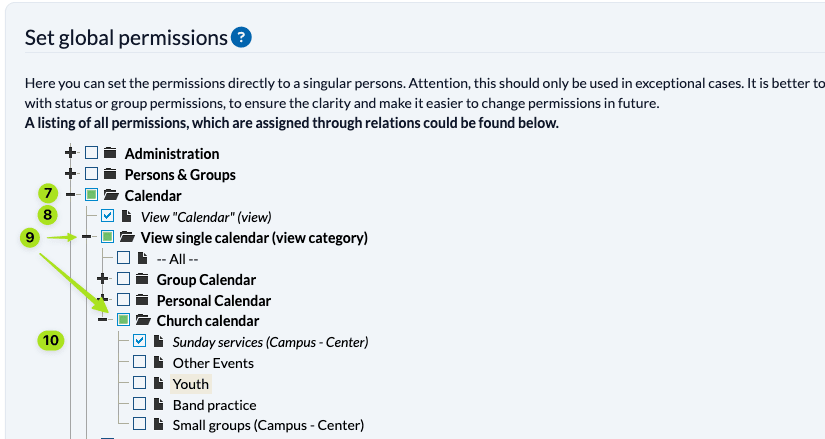Click the Church calendar folder icon
825x439 pixels.
[142, 321]
